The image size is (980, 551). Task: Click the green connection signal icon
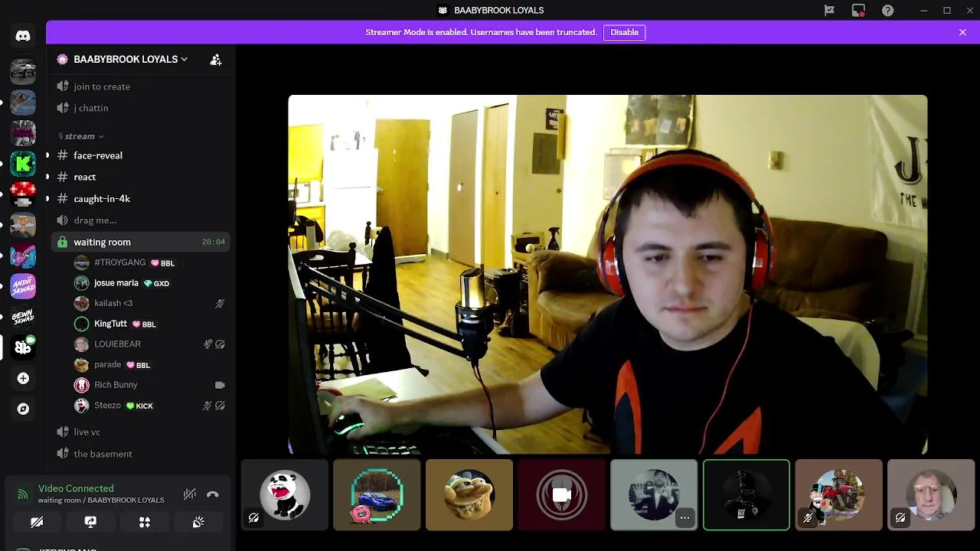point(23,494)
